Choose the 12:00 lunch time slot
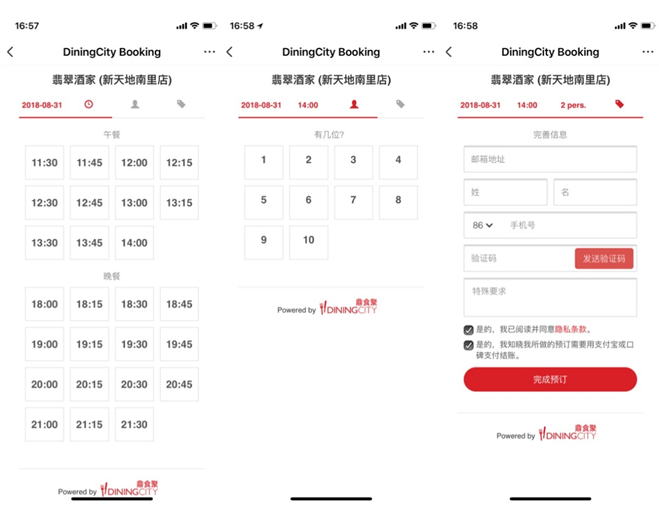Screen dimensions: 659x510 134,163
